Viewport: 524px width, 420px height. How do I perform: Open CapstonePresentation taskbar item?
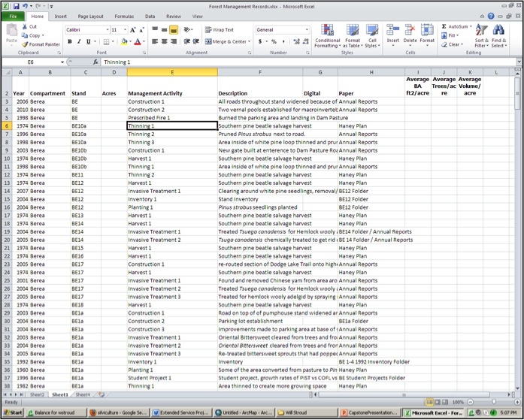click(x=370, y=412)
